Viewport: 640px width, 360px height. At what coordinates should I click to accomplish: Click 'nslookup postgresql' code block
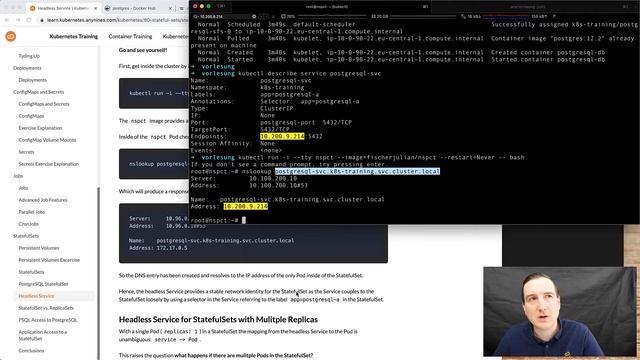pyautogui.click(x=154, y=164)
